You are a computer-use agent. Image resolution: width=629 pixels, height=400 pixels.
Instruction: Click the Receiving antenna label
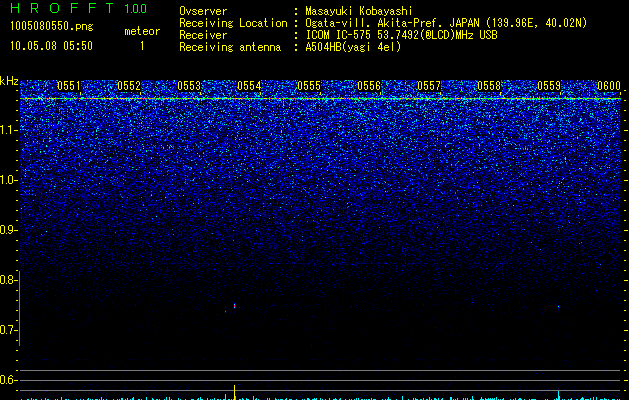point(230,47)
